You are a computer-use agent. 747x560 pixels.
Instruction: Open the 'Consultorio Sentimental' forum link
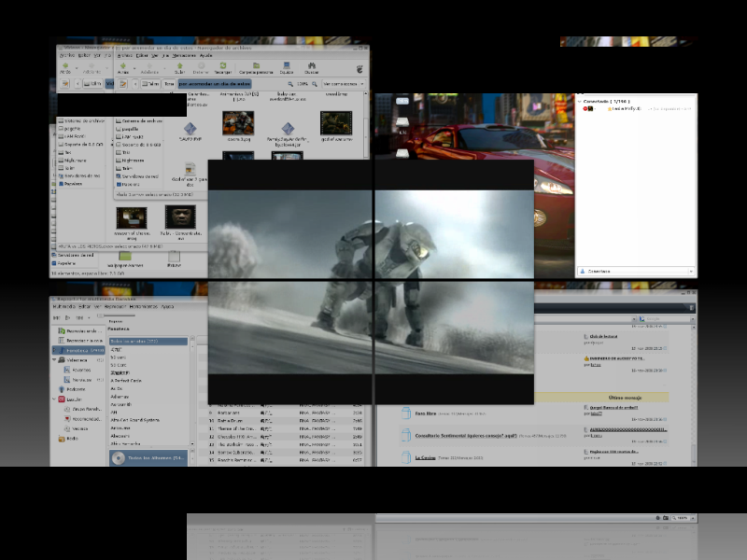click(x=466, y=436)
